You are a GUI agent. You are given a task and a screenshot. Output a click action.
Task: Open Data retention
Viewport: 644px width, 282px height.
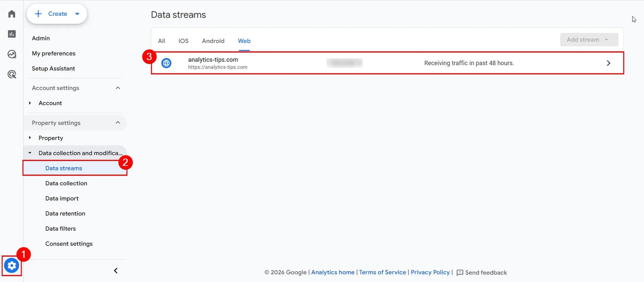pyautogui.click(x=65, y=214)
